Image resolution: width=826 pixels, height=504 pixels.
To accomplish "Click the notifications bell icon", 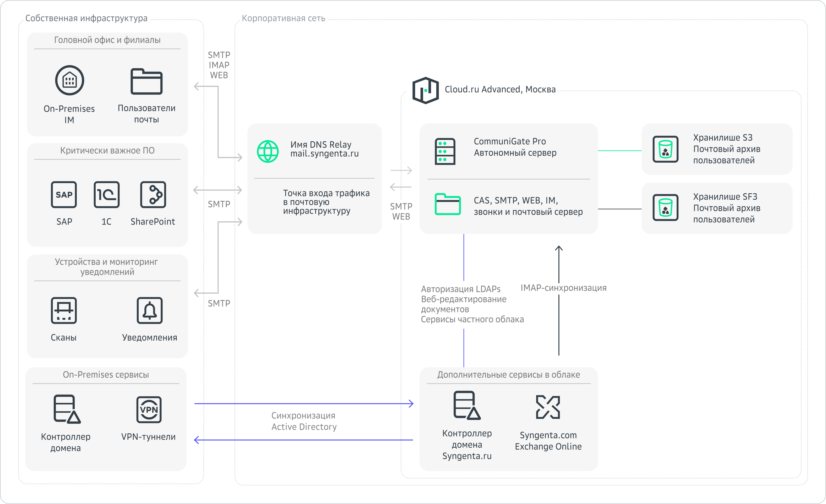I will pos(150,310).
